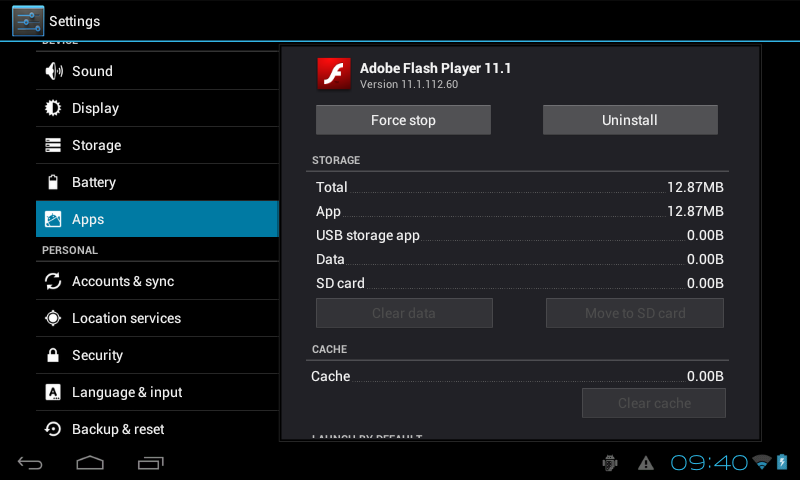Click the PERSONAL section header
This screenshot has width=800, height=480.
[x=70, y=250]
